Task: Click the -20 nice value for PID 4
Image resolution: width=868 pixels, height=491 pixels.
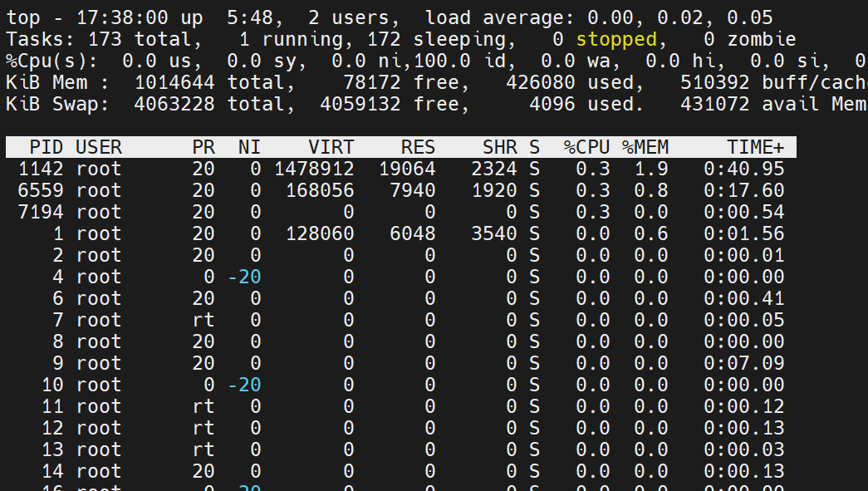Action: (x=244, y=277)
